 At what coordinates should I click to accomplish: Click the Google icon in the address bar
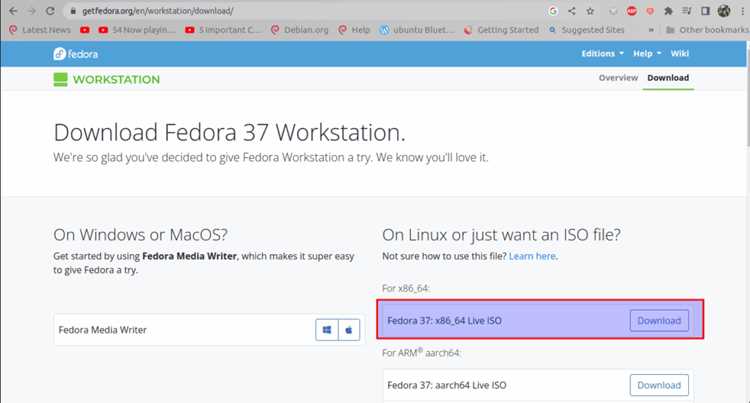tap(553, 11)
